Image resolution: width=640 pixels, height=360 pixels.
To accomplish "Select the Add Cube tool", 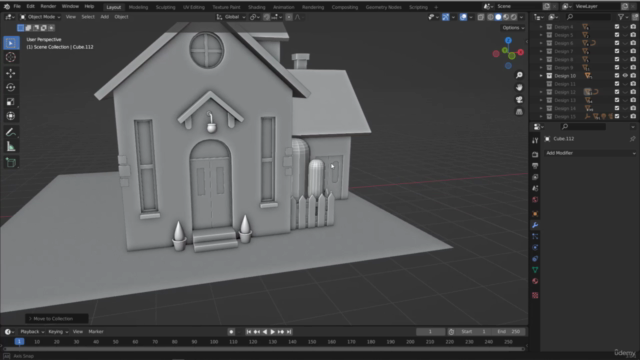I will pyautogui.click(x=11, y=162).
